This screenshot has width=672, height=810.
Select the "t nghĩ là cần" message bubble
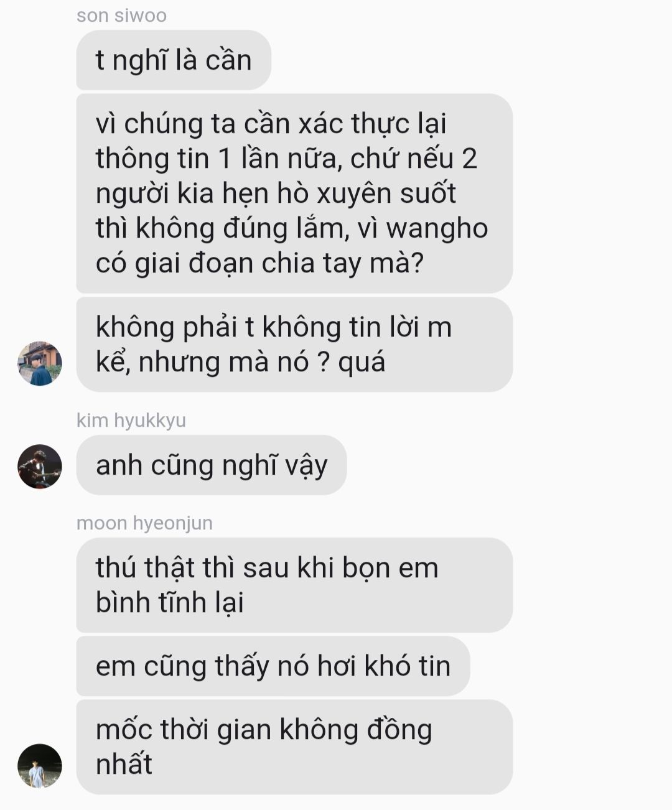(174, 60)
